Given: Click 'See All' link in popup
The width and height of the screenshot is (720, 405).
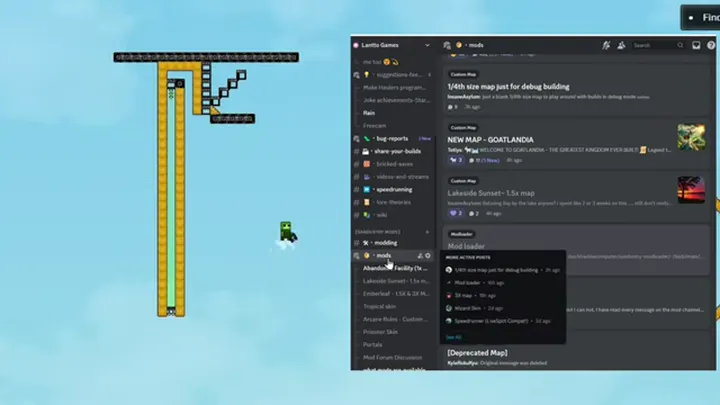Looking at the screenshot, I should (453, 337).
